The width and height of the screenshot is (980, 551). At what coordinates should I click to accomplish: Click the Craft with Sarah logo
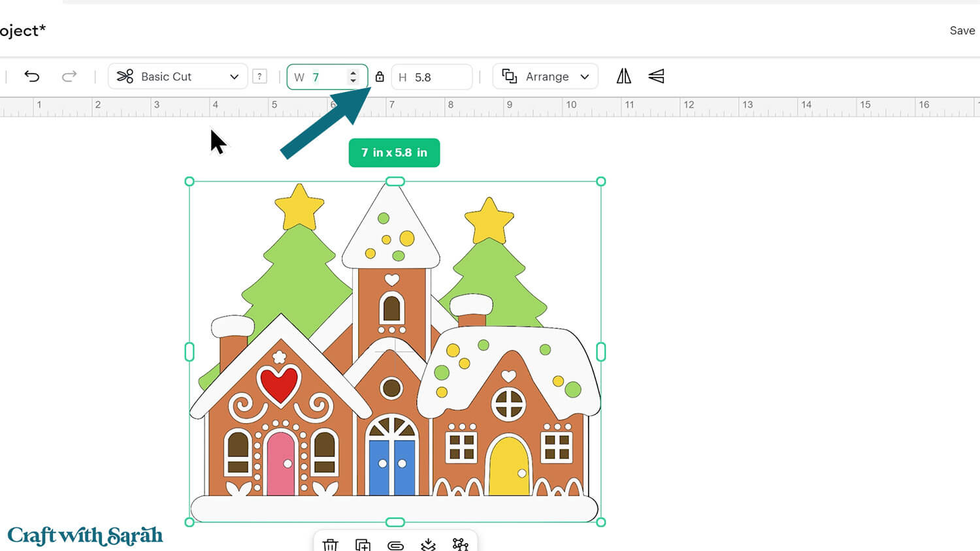pyautogui.click(x=84, y=535)
